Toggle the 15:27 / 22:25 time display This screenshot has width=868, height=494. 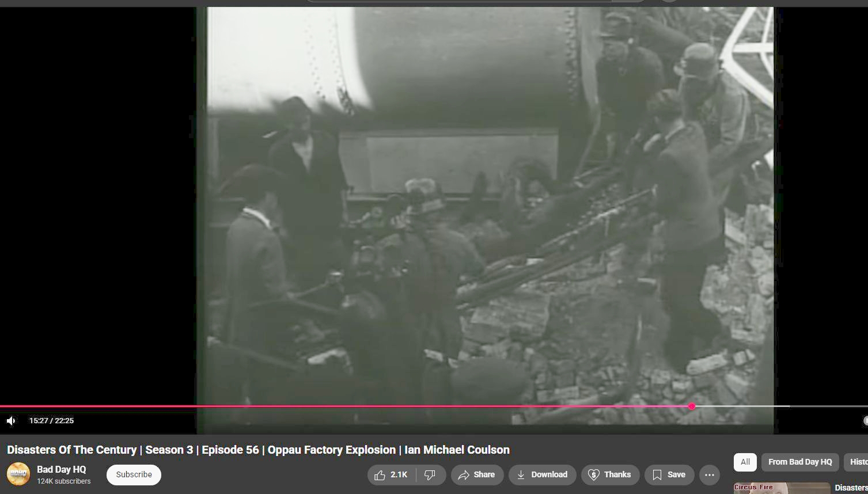[x=51, y=421]
